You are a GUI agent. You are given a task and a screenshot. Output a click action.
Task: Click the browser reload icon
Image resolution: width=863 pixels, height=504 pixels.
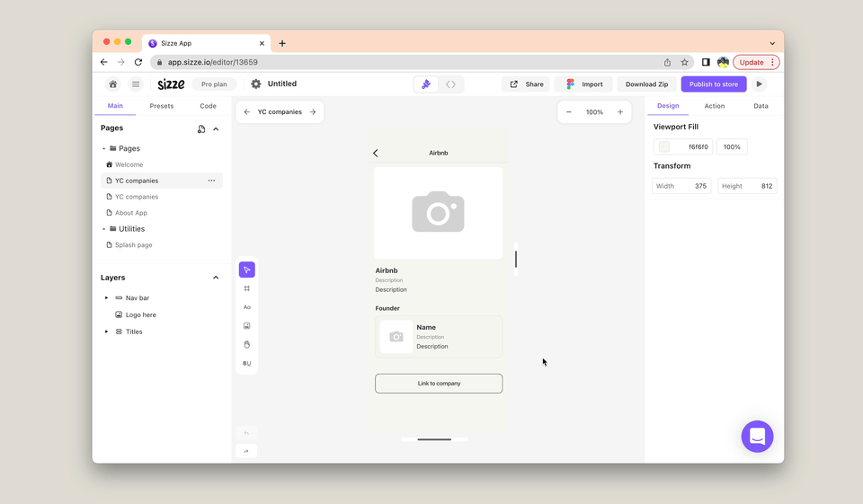[138, 62]
